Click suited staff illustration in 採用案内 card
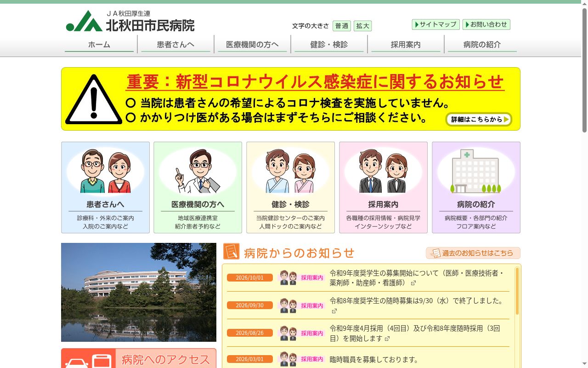Image resolution: width=588 pixels, height=368 pixels. [384, 171]
